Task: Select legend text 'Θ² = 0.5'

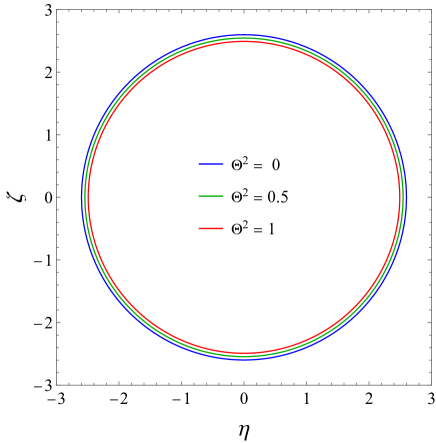Action: (x=260, y=196)
